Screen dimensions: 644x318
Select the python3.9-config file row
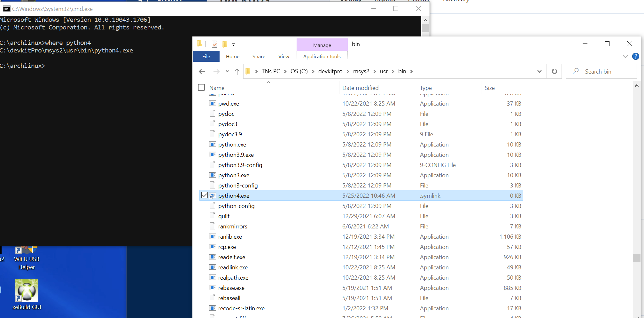[361, 165]
